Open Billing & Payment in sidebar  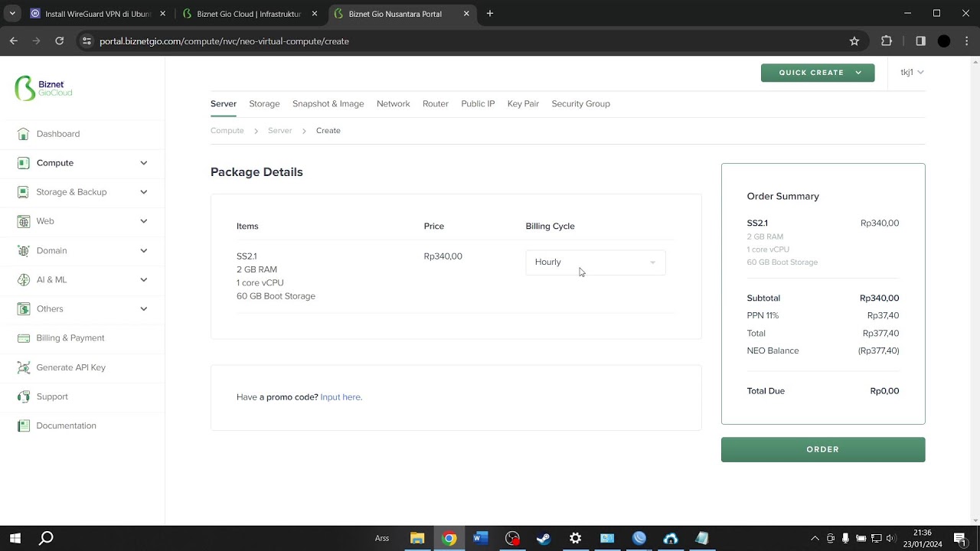[70, 338]
